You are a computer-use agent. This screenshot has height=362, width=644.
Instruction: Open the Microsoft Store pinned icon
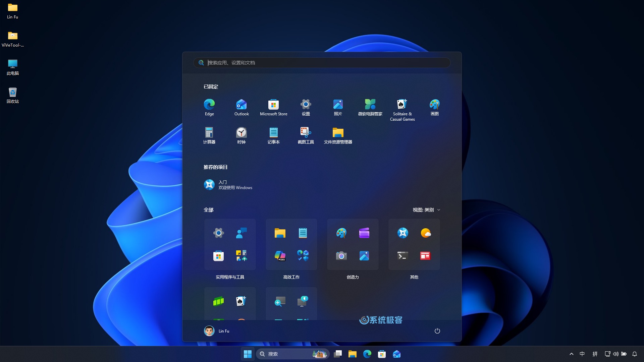pos(273,107)
